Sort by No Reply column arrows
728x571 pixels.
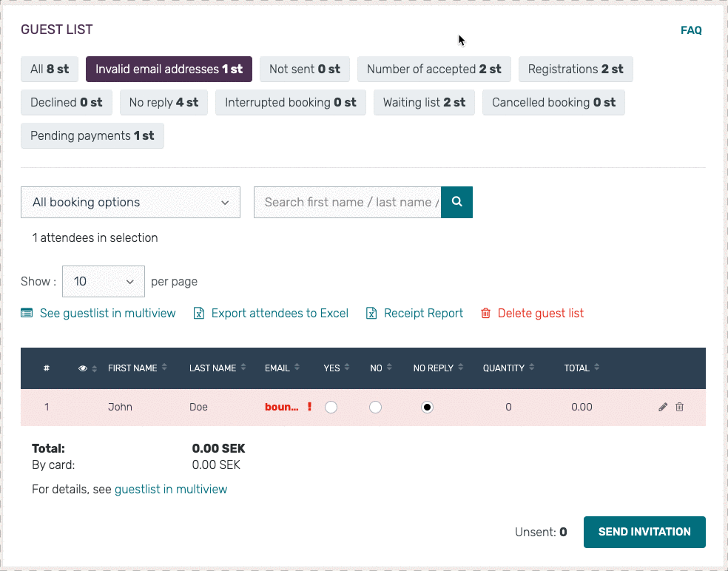pyautogui.click(x=461, y=367)
